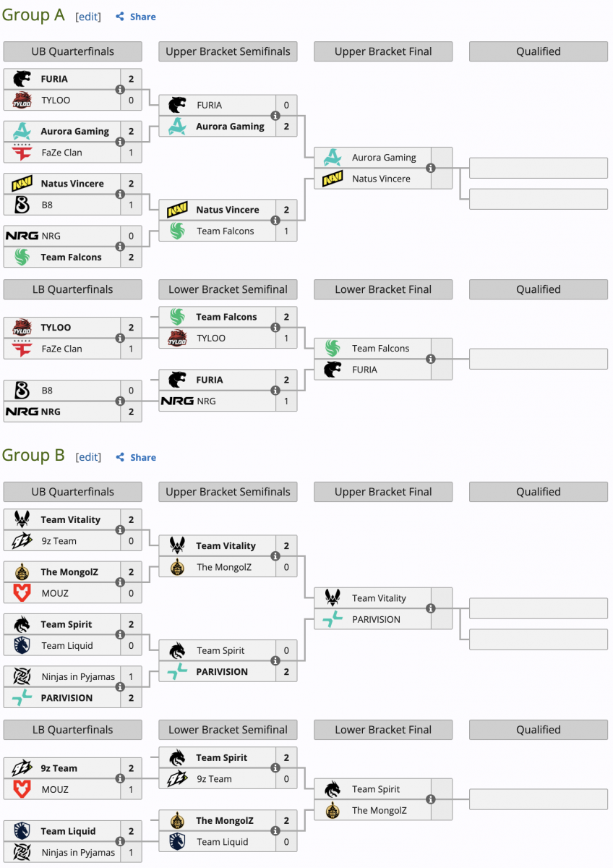Click The MongolZ logo in Lower Bracket Final
The height and width of the screenshot is (868, 613).
coord(333,810)
